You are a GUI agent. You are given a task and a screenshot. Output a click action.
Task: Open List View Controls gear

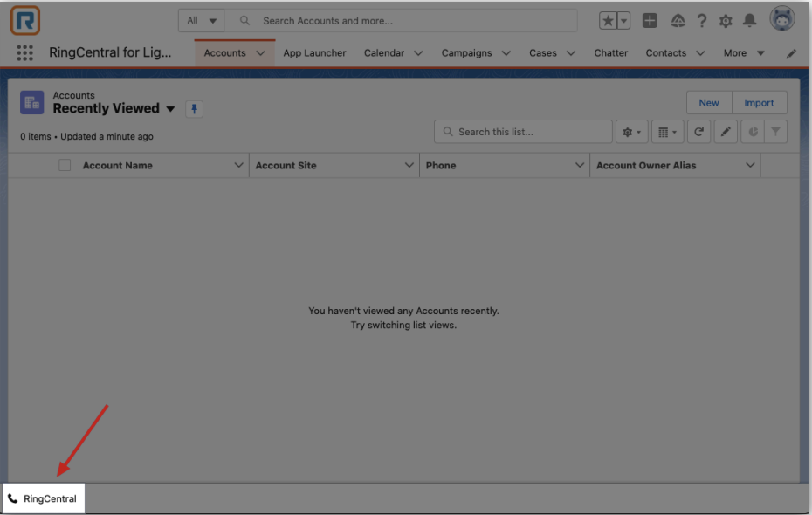[631, 132]
